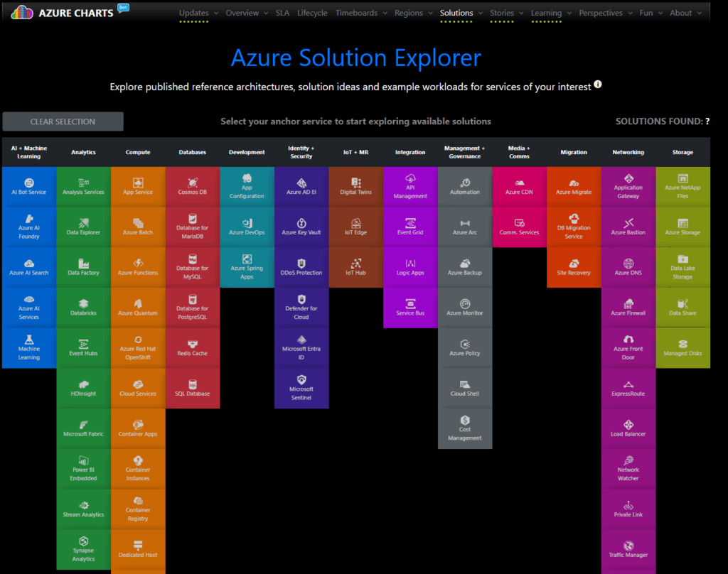
Task: Click the Integration column header
Action: [x=410, y=152]
